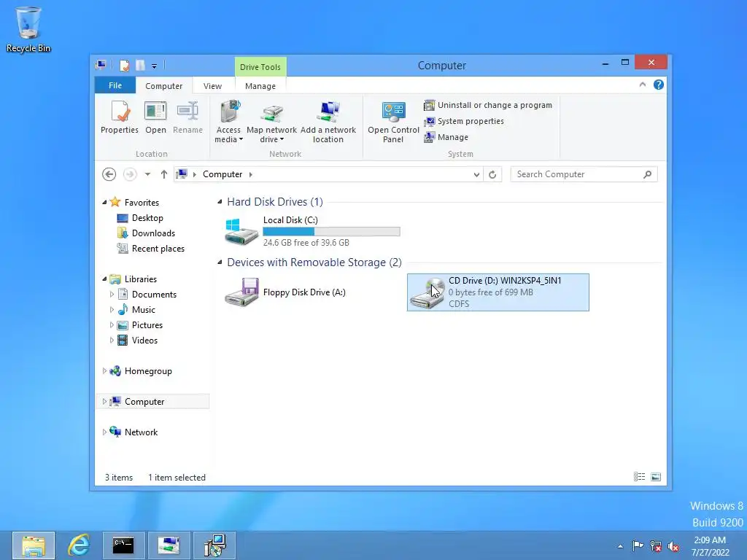Click the Open ribbon icon
The image size is (747, 560).
(156, 117)
